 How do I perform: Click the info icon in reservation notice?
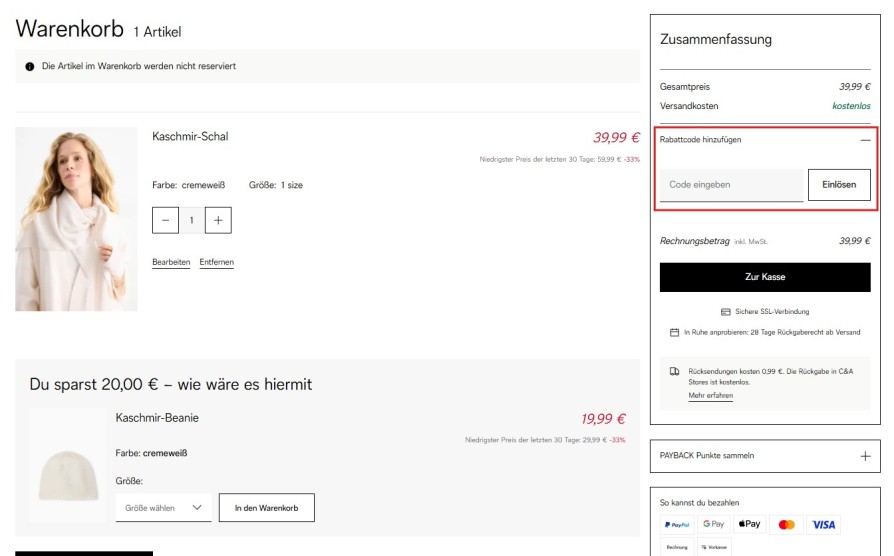tap(30, 67)
